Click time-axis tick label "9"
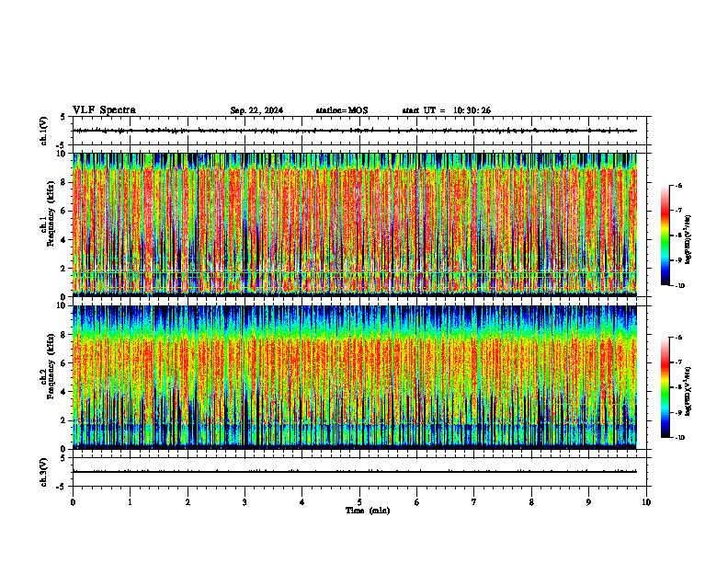This screenshot has width=728, height=563. click(x=588, y=502)
